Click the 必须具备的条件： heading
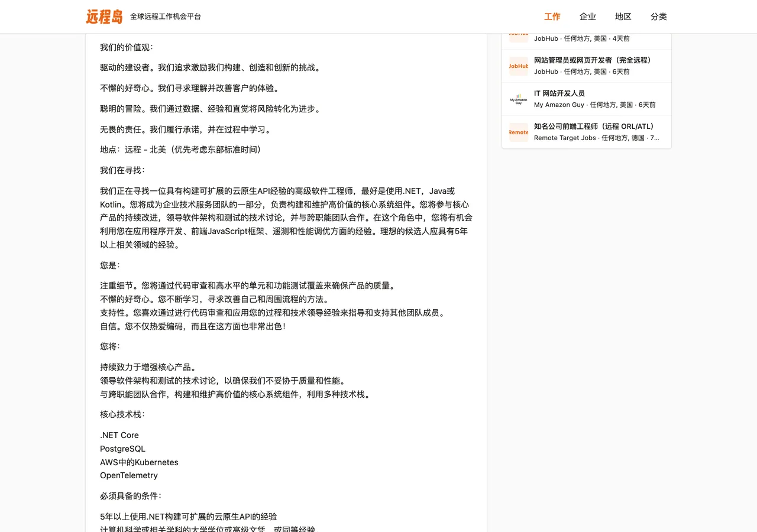This screenshot has height=532, width=757. 131,496
